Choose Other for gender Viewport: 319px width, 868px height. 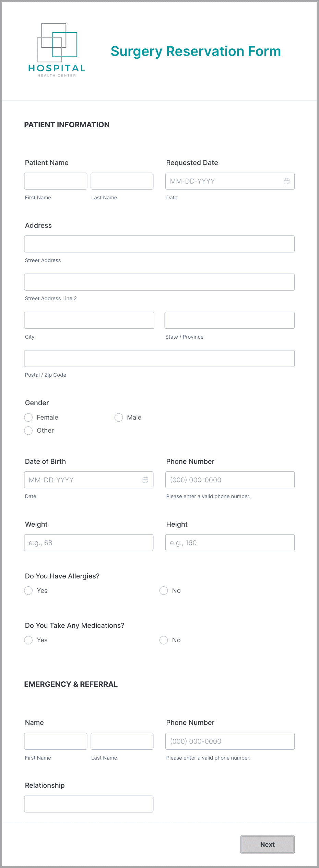(28, 431)
